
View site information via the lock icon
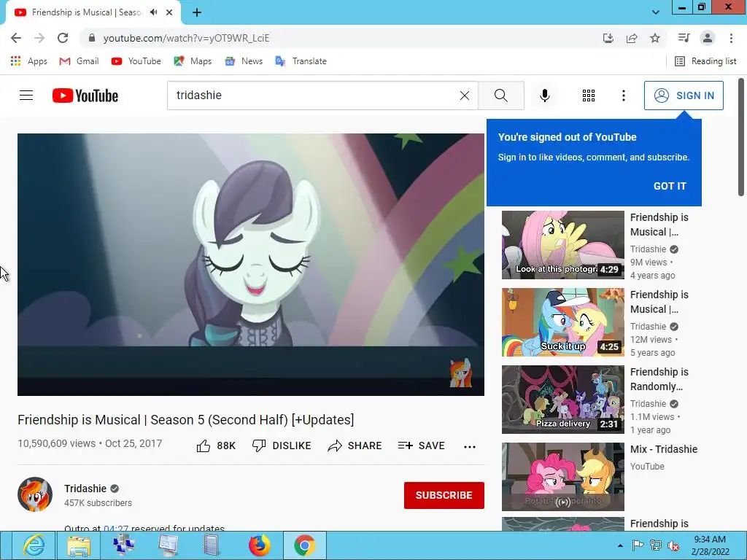tap(91, 38)
